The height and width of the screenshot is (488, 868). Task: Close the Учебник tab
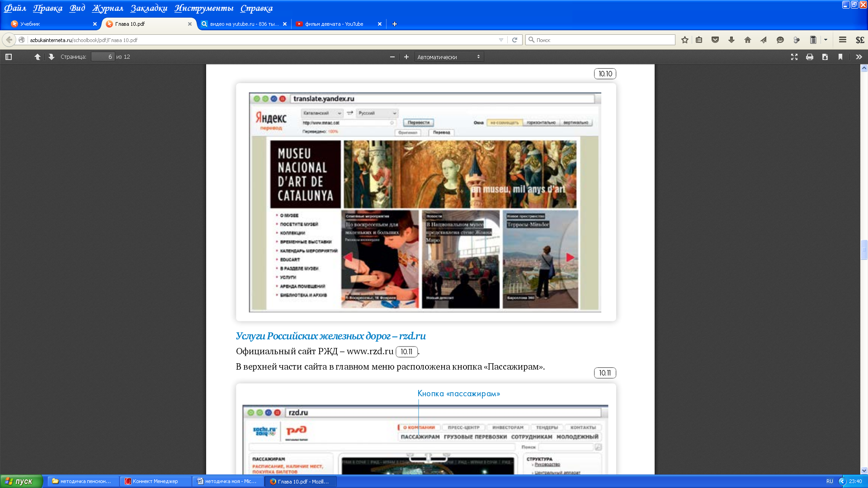(x=95, y=24)
